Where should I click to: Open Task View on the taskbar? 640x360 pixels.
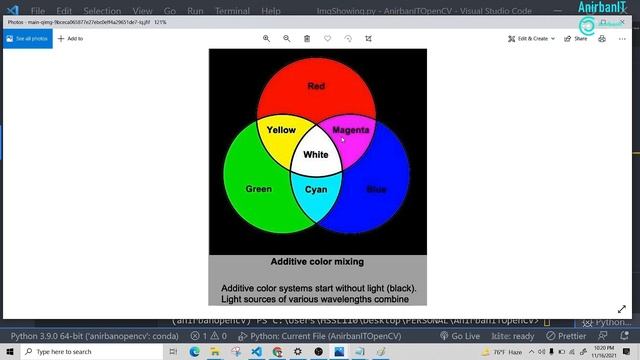pyautogui.click(x=173, y=351)
